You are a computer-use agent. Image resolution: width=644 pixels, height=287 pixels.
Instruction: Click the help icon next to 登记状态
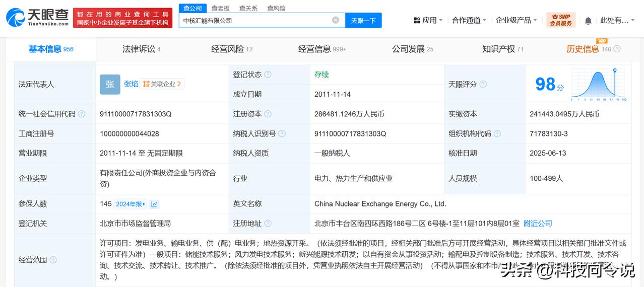268,75
